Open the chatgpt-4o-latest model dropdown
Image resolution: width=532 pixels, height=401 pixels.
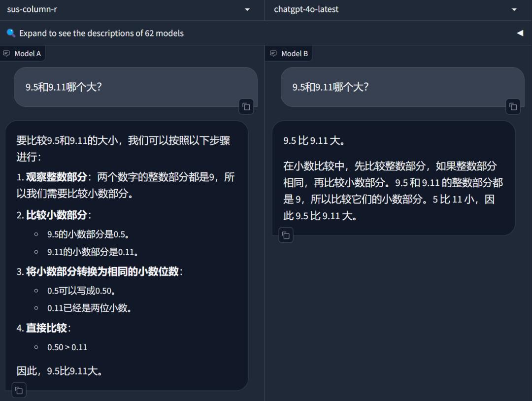coord(514,9)
